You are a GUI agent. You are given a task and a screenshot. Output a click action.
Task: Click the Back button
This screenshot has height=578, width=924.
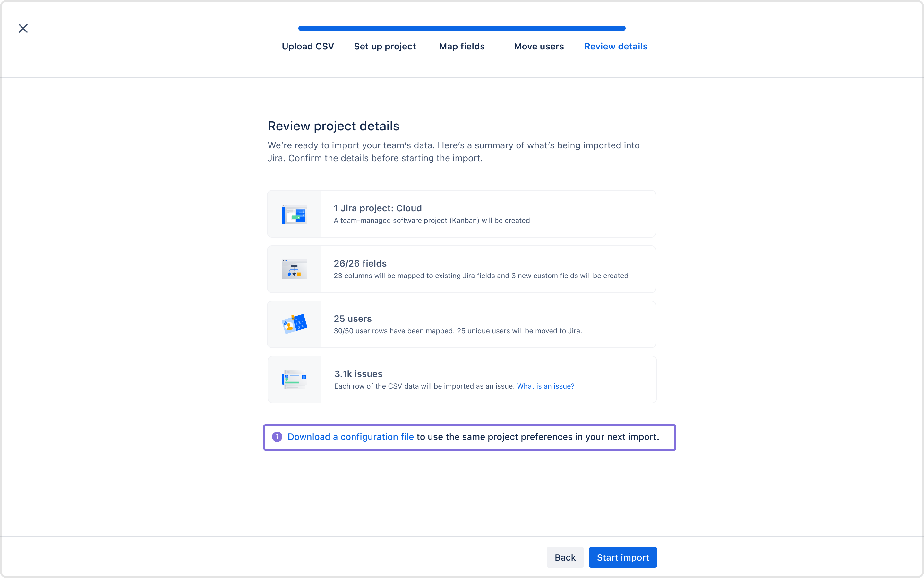pyautogui.click(x=565, y=557)
